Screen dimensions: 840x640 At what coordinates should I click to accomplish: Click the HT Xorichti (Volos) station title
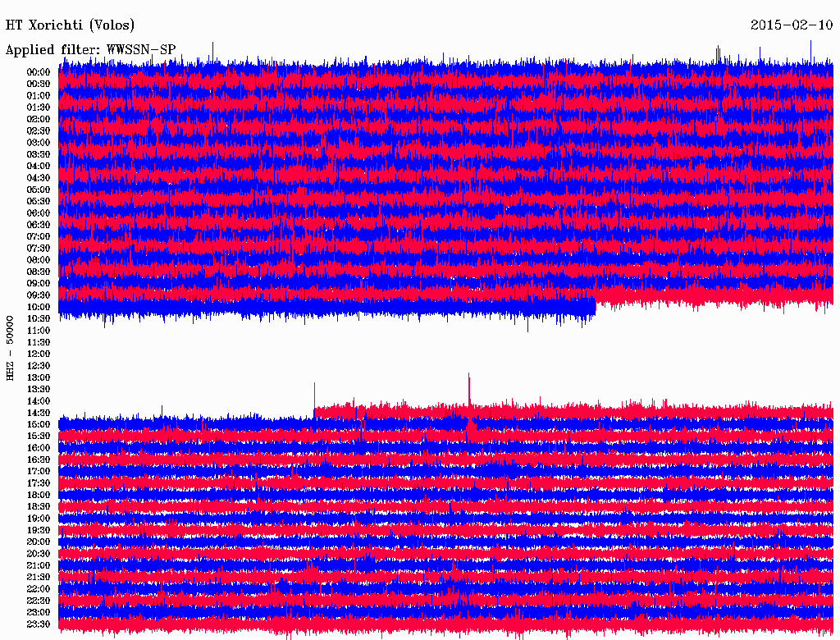70,25
